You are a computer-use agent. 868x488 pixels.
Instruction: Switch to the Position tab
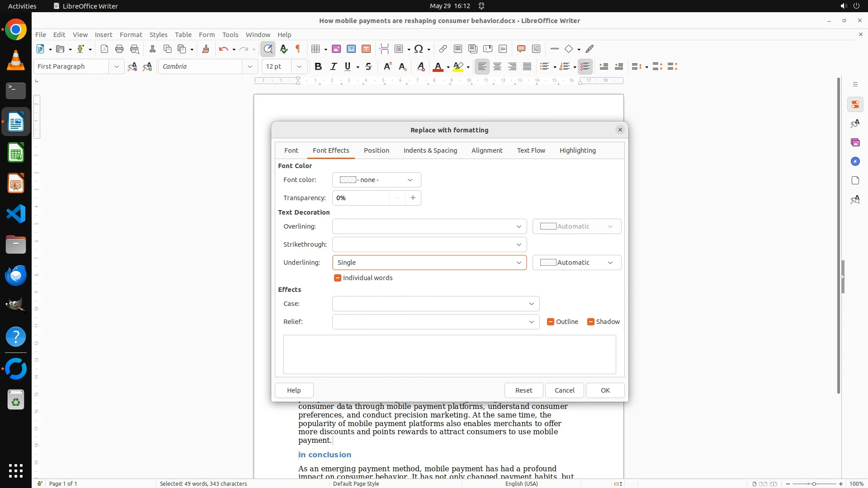point(376,150)
